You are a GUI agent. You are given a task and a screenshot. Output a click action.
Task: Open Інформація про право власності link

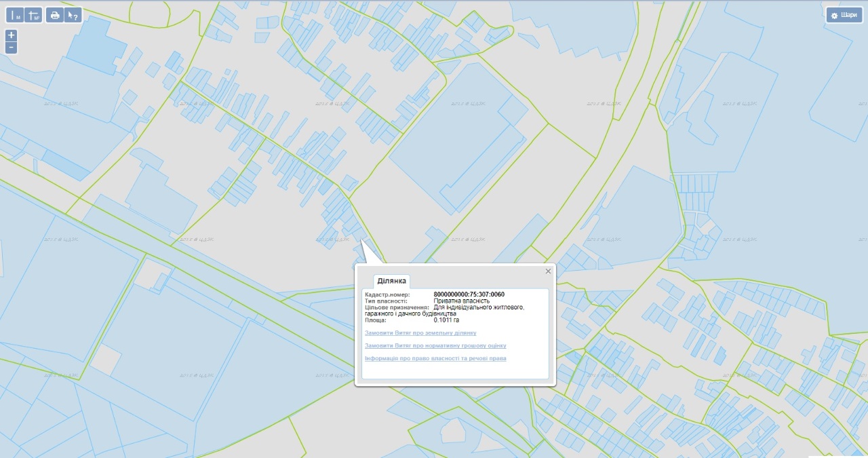(x=435, y=358)
